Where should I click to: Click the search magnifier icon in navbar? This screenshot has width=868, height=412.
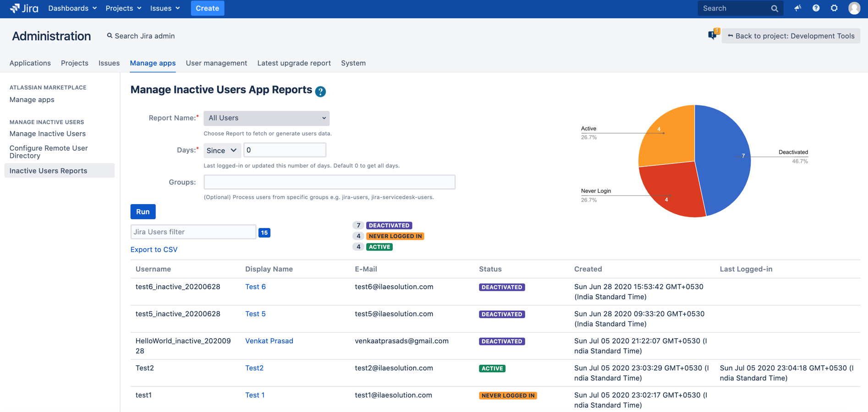pyautogui.click(x=774, y=8)
